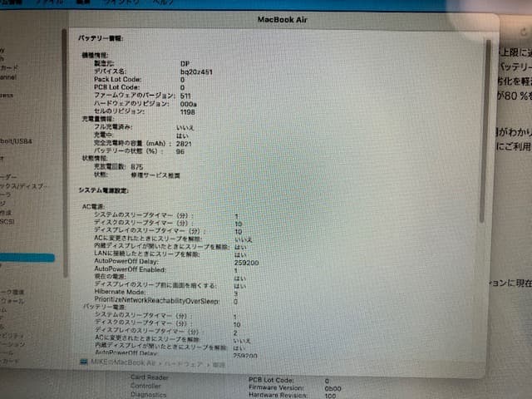Click the full charge capacity value 2821
Screen dimensions: 532x399
pos(184,144)
